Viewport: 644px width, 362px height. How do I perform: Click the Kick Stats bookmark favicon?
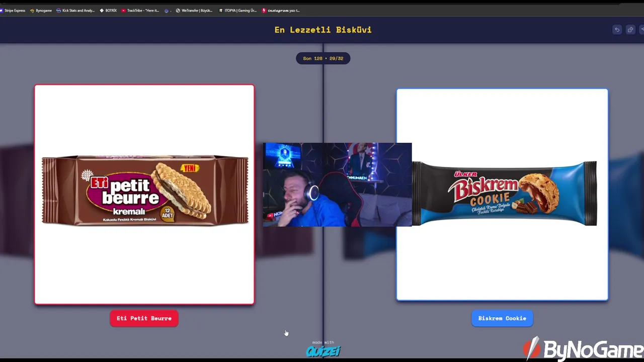click(x=58, y=11)
